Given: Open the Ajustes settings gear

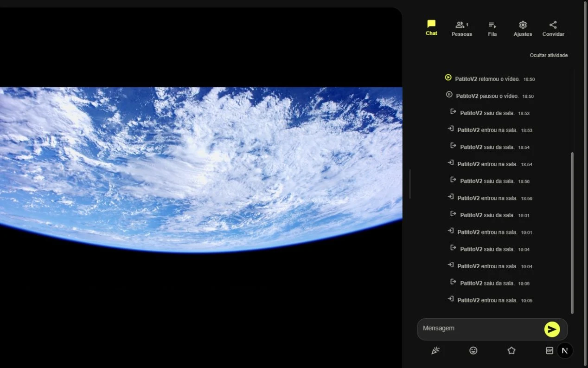Looking at the screenshot, I should [x=523, y=29].
